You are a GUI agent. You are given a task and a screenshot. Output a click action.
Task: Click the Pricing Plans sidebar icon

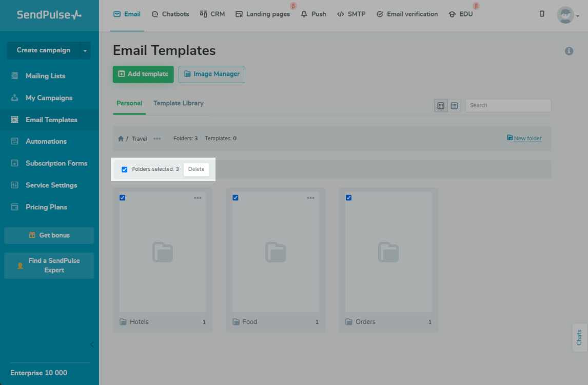pyautogui.click(x=15, y=207)
